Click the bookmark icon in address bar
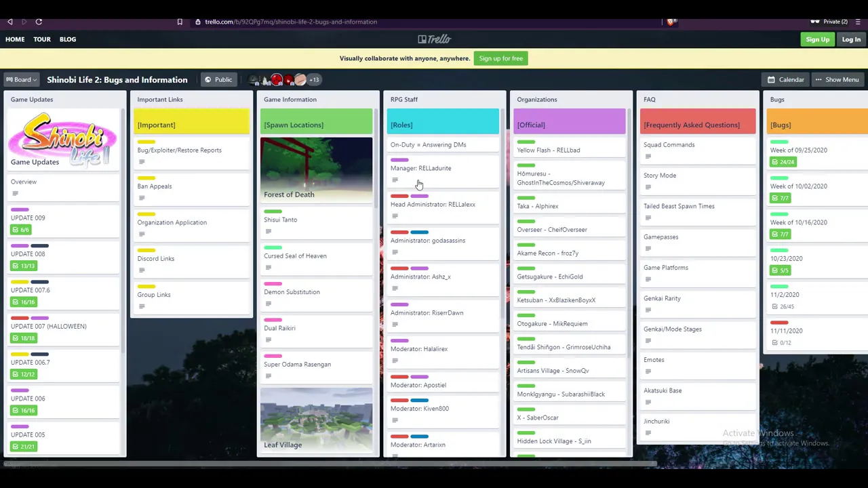 pos(180,22)
